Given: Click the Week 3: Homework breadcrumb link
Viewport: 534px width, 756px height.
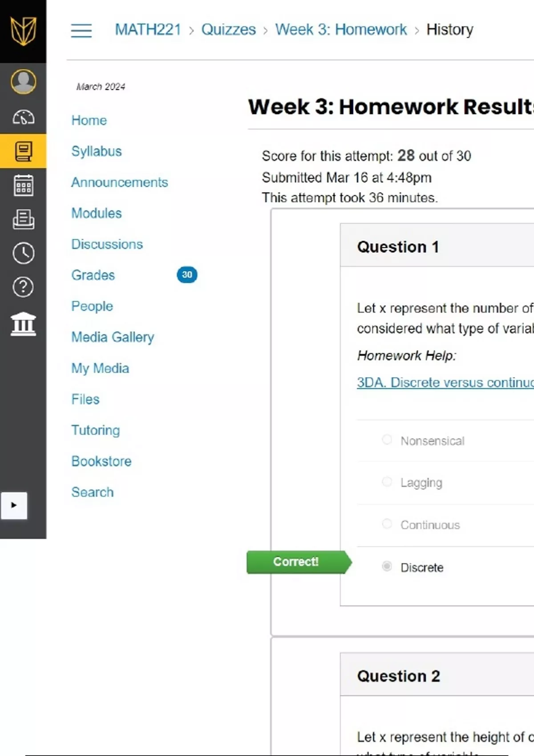Looking at the screenshot, I should (341, 30).
